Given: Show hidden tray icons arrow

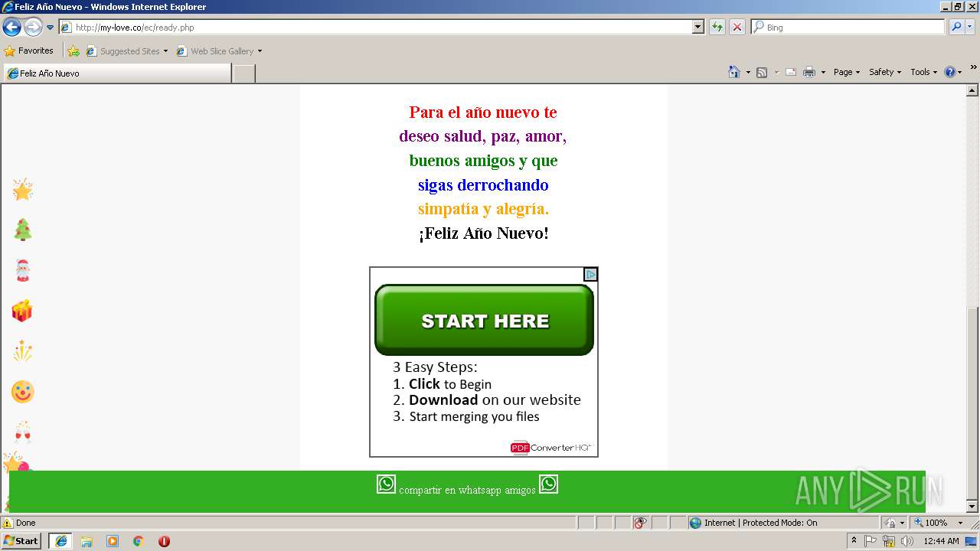Looking at the screenshot, I should 854,541.
